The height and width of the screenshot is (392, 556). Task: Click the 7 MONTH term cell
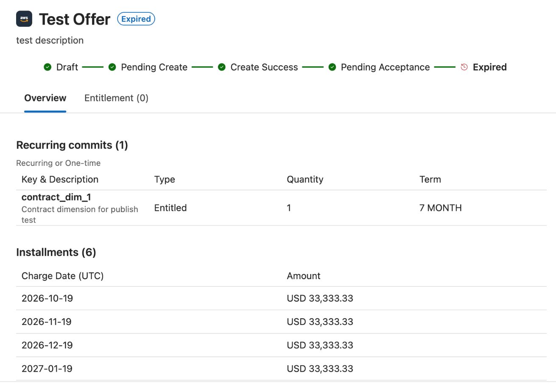[440, 208]
